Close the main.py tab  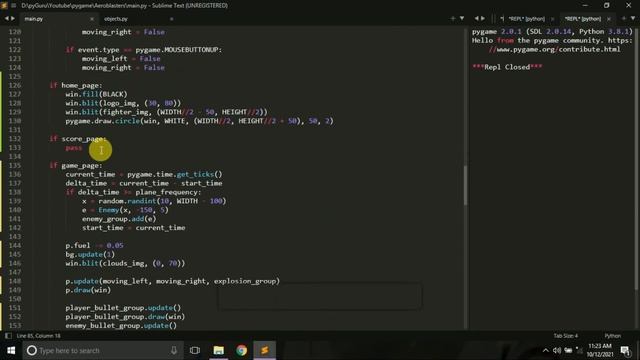point(92,19)
